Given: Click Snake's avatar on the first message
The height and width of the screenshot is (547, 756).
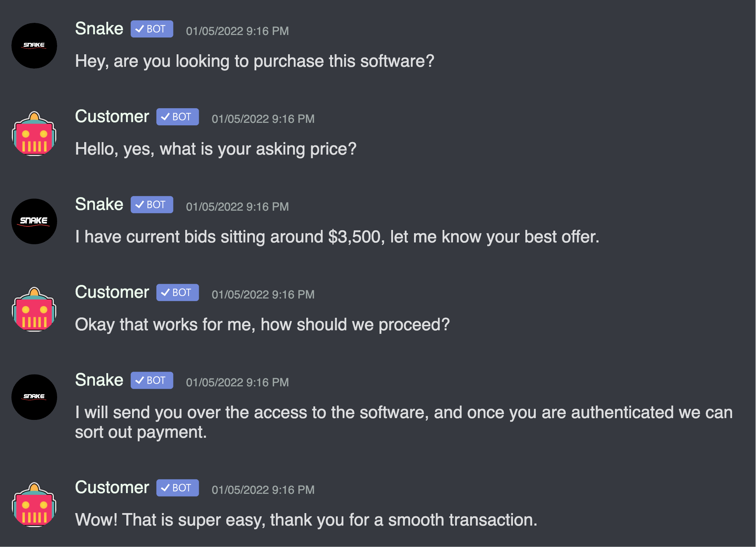Looking at the screenshot, I should click(34, 46).
